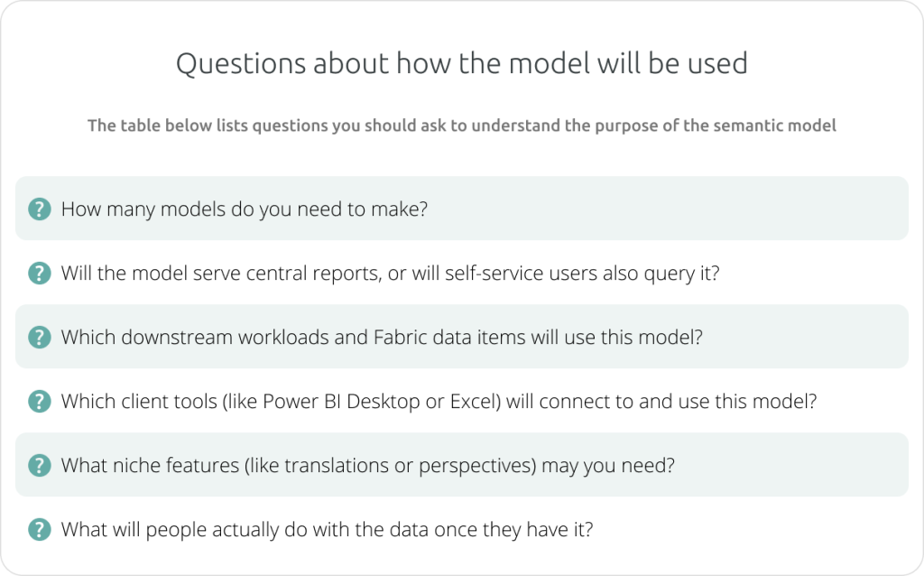Click the heading 'Questions about how the model will be used'

coord(462,63)
